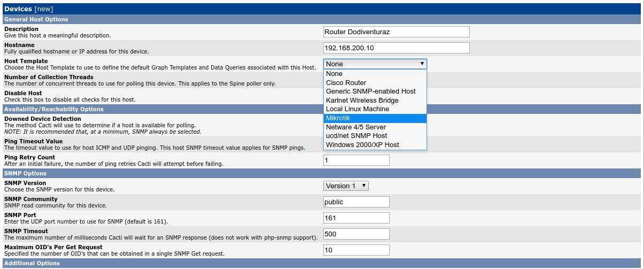Image resolution: width=644 pixels, height=269 pixels.
Task: Click Maximum OID's Per Get Request field
Action: [x=356, y=250]
